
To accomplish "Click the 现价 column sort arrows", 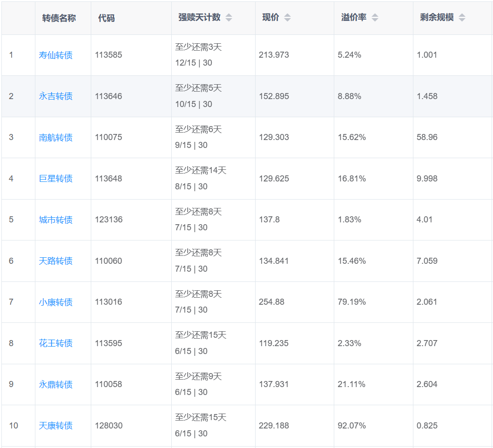I will (287, 18).
